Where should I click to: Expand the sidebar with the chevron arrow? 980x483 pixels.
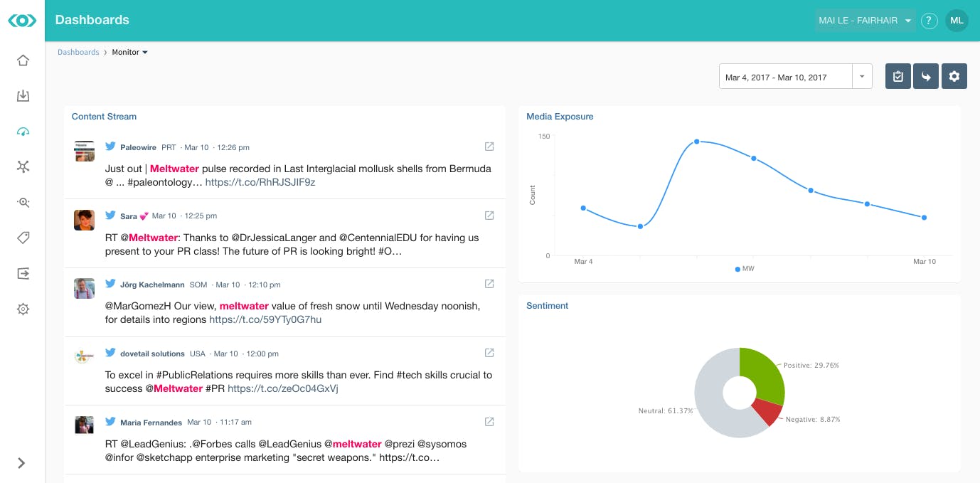tap(21, 463)
